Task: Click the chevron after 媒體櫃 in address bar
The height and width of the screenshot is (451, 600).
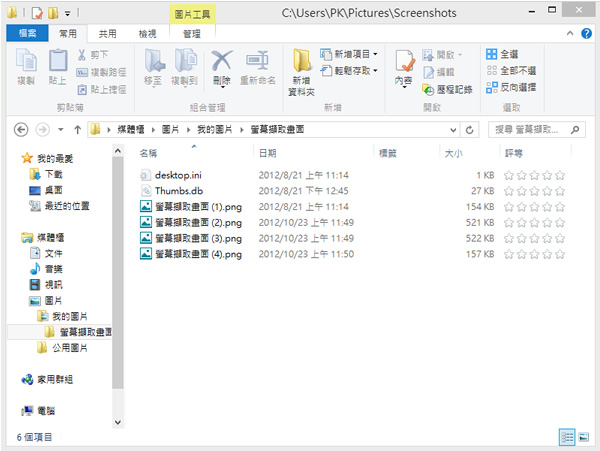Action: coord(153,130)
